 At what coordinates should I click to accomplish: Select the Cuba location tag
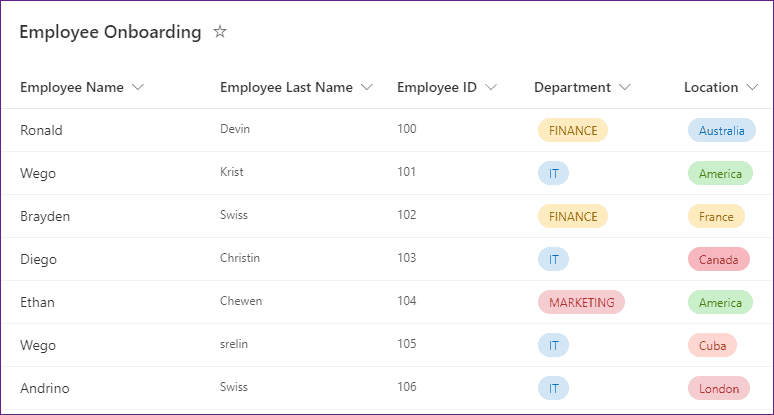click(x=712, y=345)
